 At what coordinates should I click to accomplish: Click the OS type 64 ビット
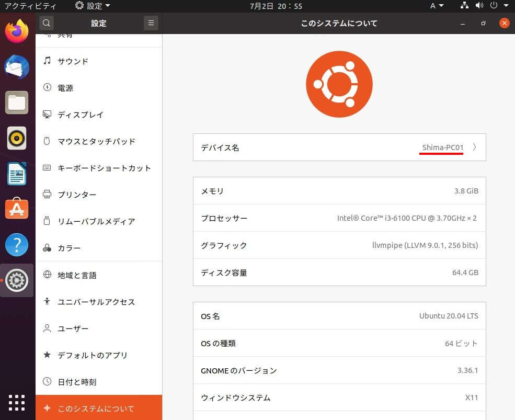pyautogui.click(x=461, y=344)
